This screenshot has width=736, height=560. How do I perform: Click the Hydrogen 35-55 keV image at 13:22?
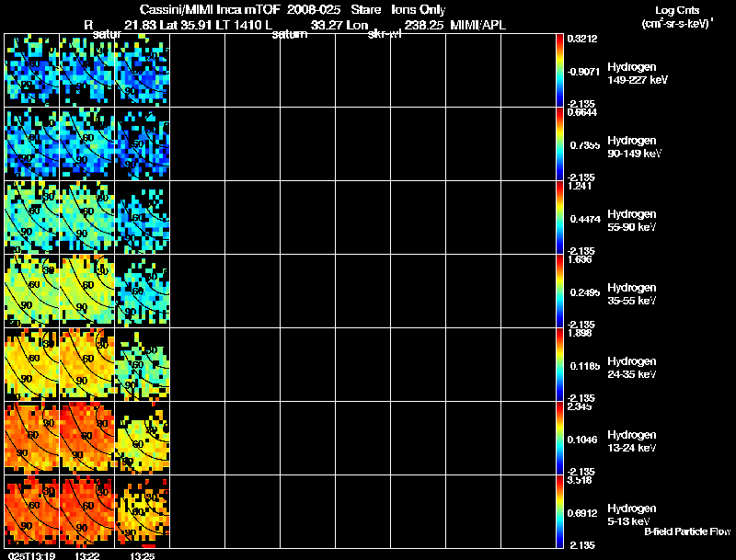click(x=86, y=291)
